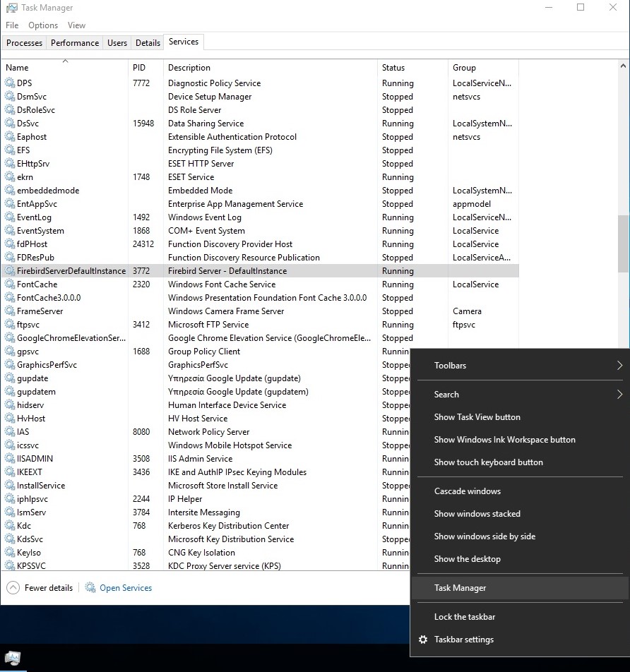Screen dimensions: 630x672
Task: Click the Task Manager title bar icon
Action: pos(11,8)
